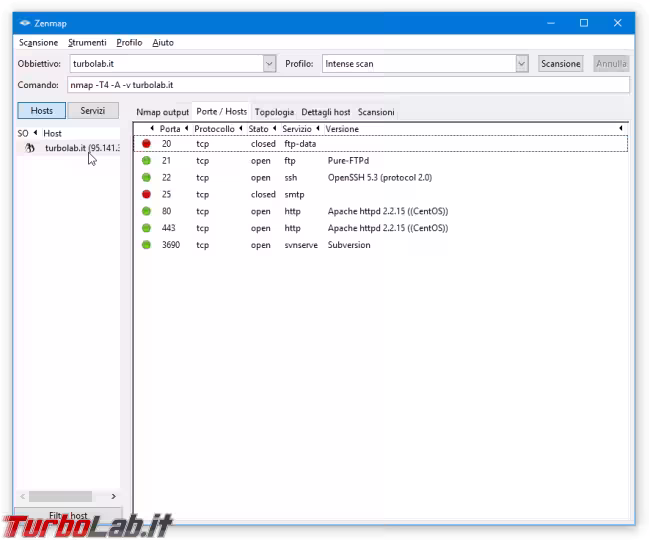Sort by the Protocollo column header
The width and height of the screenshot is (650, 540).
pyautogui.click(x=214, y=129)
